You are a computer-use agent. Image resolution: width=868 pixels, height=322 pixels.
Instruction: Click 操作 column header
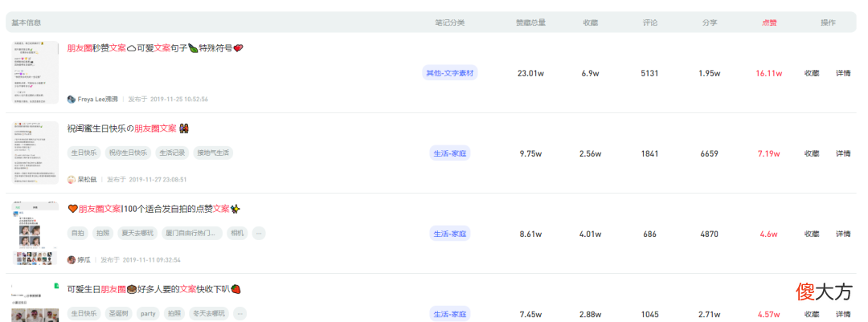click(828, 22)
